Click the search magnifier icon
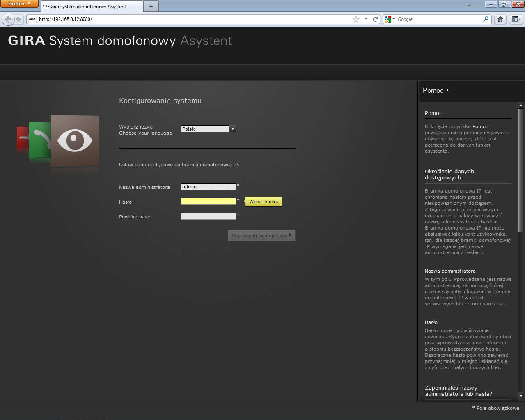The height and width of the screenshot is (420, 525). click(x=486, y=19)
